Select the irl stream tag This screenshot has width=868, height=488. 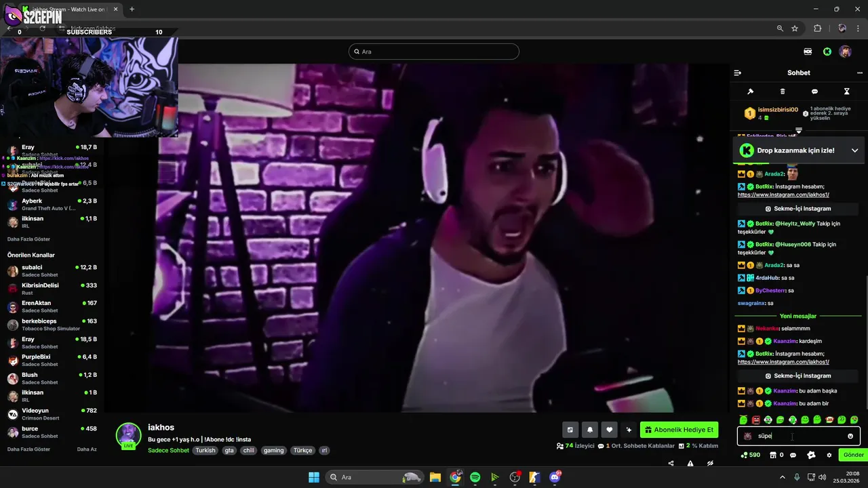coord(324,450)
